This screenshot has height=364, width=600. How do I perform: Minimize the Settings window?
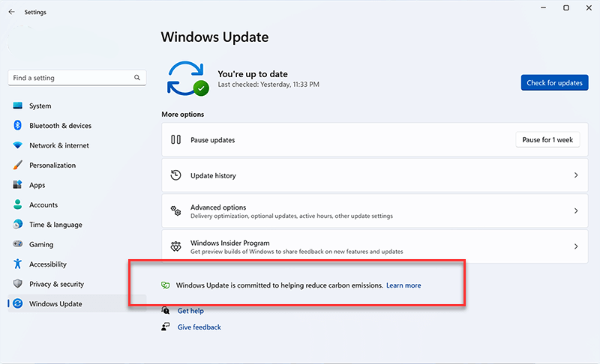click(x=543, y=7)
